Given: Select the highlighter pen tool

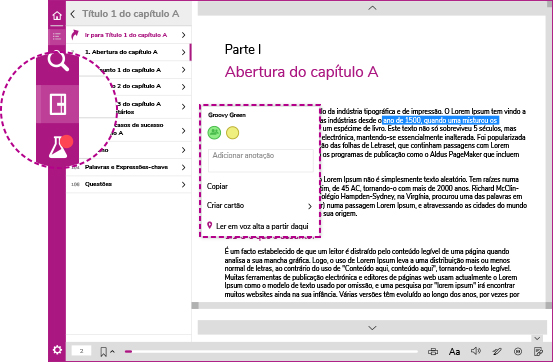Looking at the screenshot, I should pos(497,351).
